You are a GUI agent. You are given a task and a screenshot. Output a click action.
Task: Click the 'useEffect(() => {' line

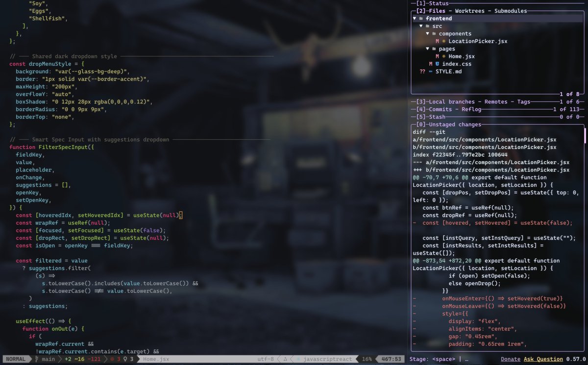coord(44,321)
